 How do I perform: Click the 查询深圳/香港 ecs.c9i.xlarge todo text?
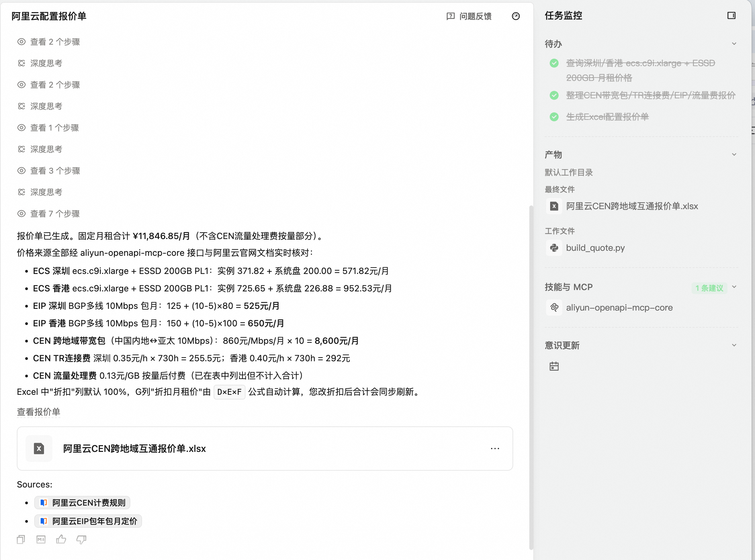(640, 71)
